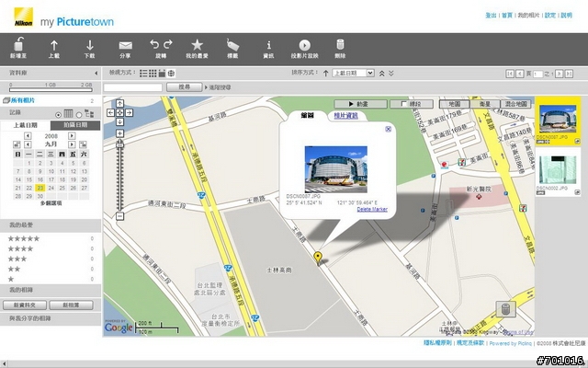
Task: Select the 上載日期 tab
Action: click(25, 125)
